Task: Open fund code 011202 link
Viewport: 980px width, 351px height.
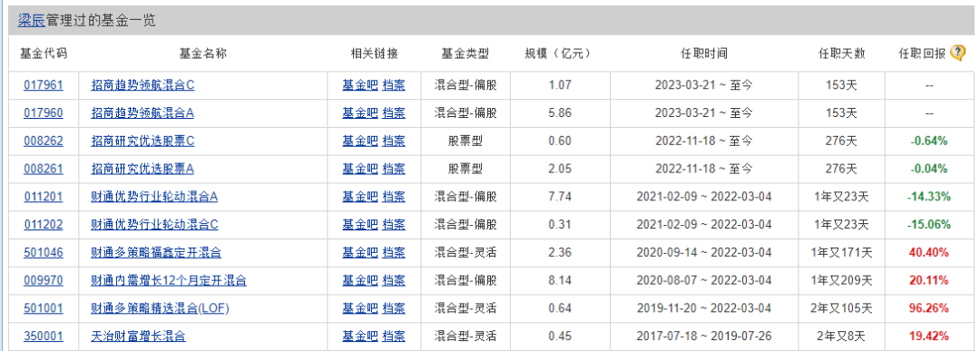Action: click(x=44, y=225)
